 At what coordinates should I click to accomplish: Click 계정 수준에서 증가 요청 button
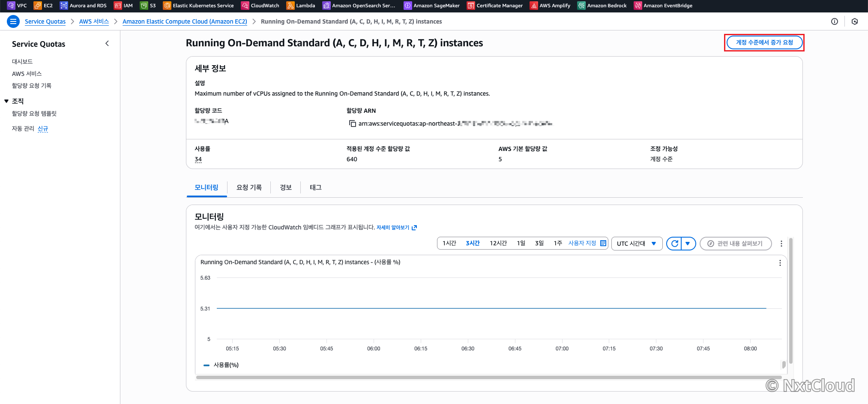tap(764, 42)
